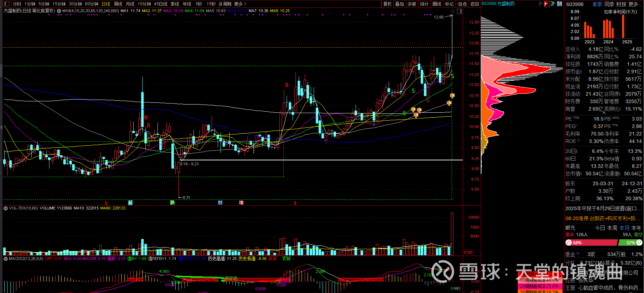Click the green arrow chip icon

coord(553,4)
